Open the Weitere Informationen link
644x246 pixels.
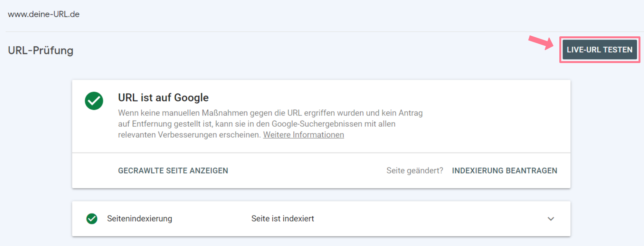pos(304,135)
